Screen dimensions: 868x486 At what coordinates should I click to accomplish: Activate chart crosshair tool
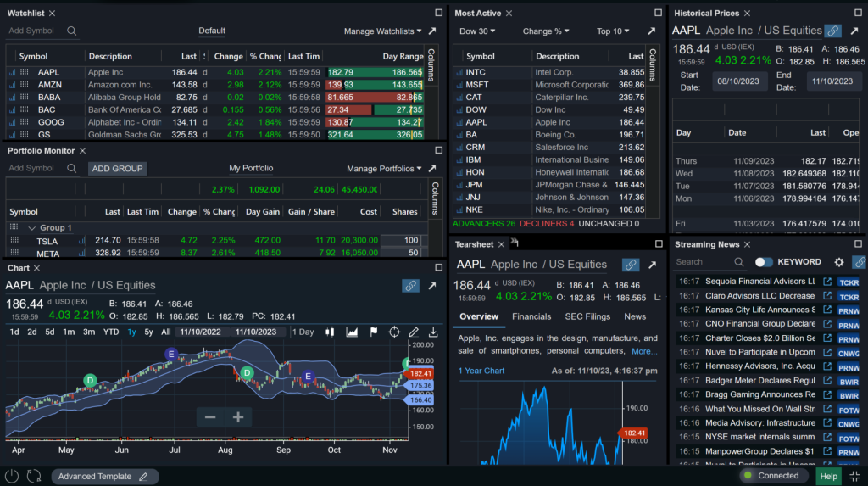[394, 332]
